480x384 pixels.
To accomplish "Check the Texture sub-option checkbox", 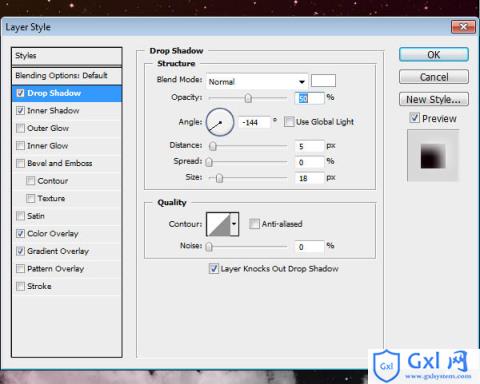I will pos(30,198).
